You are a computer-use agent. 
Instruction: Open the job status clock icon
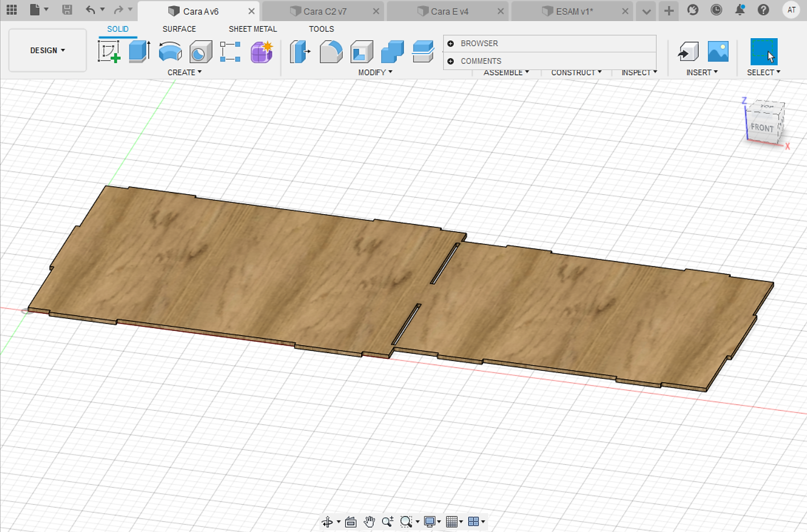tap(716, 10)
